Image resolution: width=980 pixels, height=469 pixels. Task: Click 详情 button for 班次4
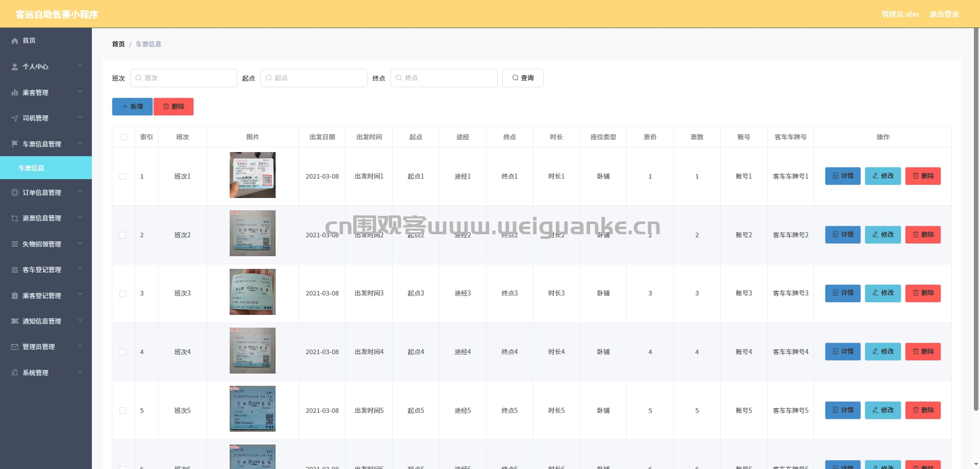[843, 352]
